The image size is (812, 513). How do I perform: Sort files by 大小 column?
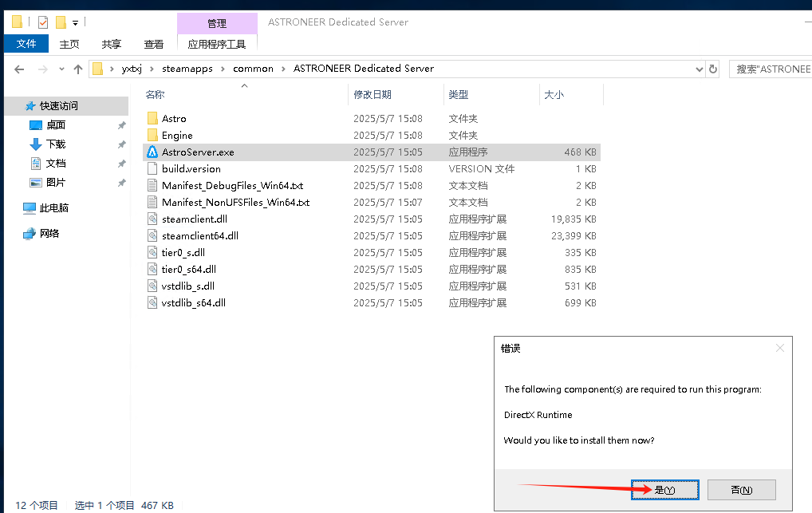pyautogui.click(x=554, y=95)
